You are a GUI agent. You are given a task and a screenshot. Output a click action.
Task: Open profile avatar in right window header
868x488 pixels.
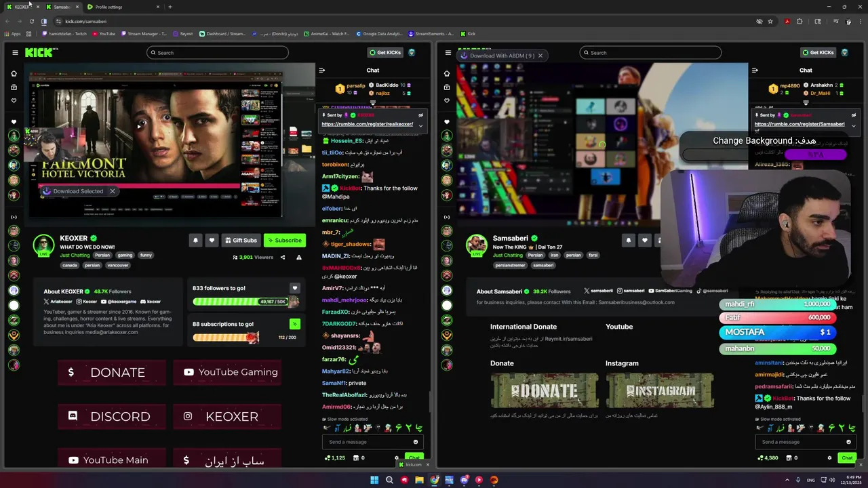(x=844, y=52)
